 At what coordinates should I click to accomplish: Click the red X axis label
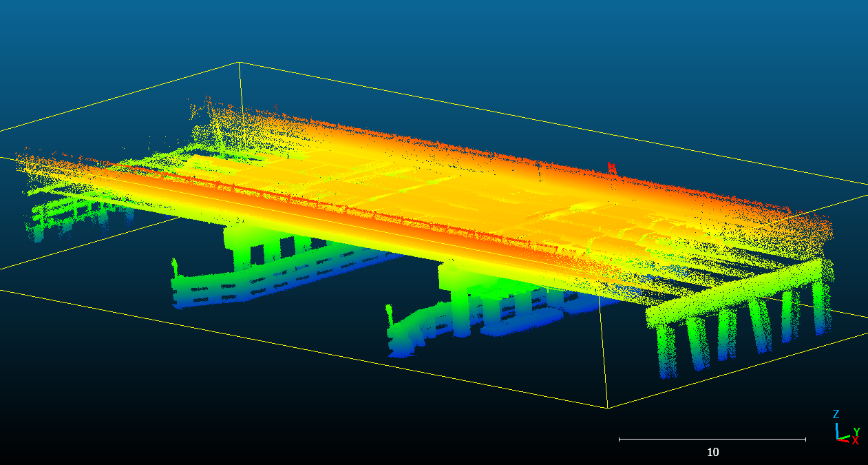pyautogui.click(x=855, y=441)
